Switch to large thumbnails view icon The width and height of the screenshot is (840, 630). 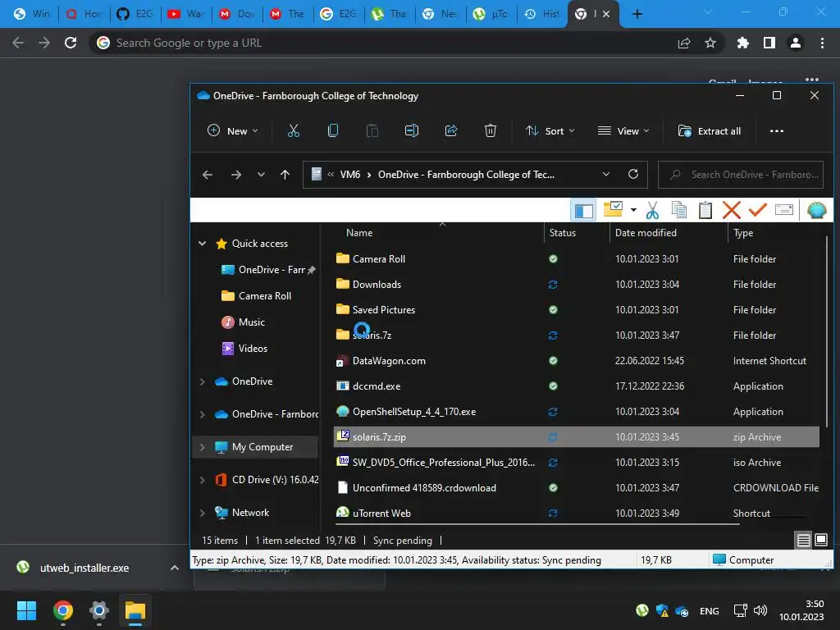click(x=820, y=540)
